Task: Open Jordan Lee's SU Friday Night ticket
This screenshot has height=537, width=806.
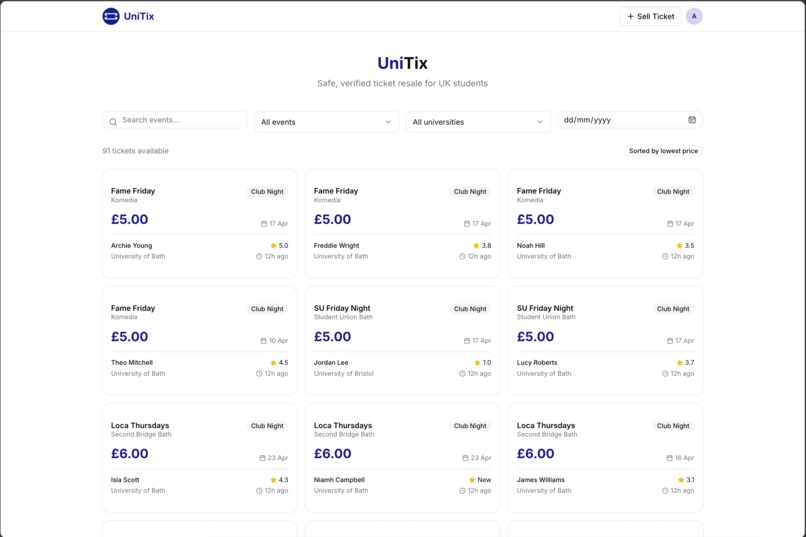Action: tap(402, 341)
